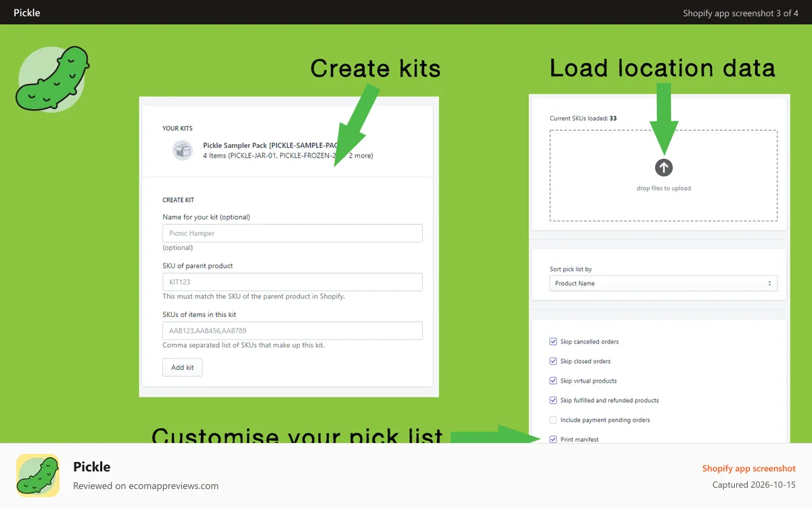
Task: Click the bold Pickle name in the footer
Action: (91, 466)
